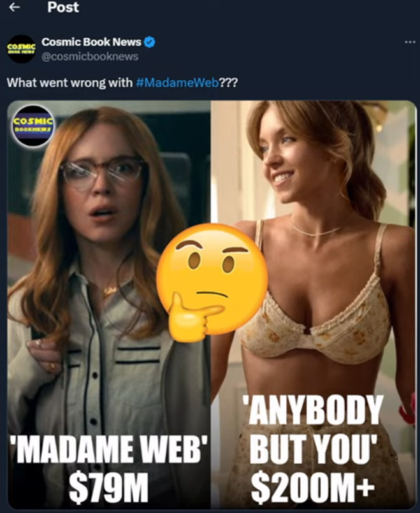Click the blue verified checkmark badge
This screenshot has width=420, height=513.
coord(150,42)
